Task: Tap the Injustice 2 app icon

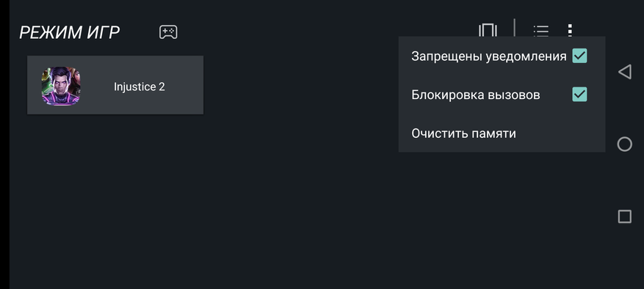Action: [x=61, y=85]
